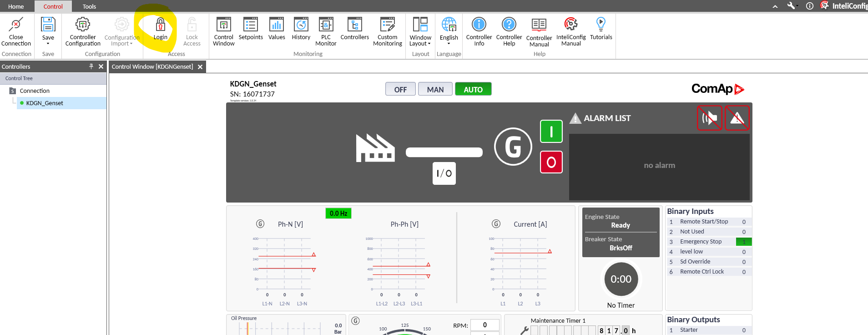
Task: Click the Save disk icon
Action: coord(48,24)
